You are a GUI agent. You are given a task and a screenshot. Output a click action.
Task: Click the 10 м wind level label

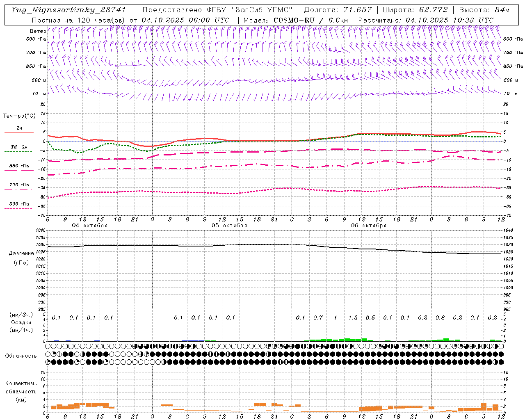coord(39,94)
